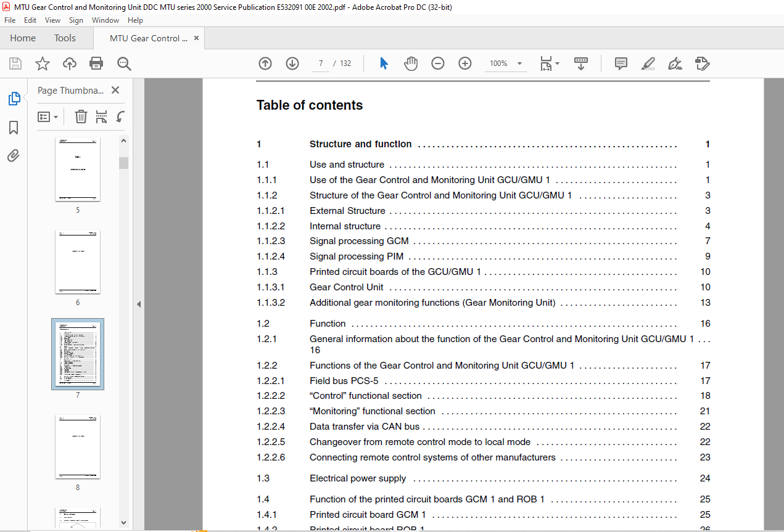Select the Highlight text pen tool
Image resolution: width=784 pixels, height=532 pixels.
648,63
